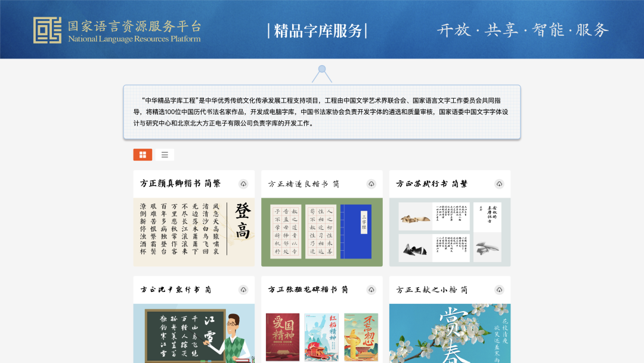This screenshot has width=644, height=363.
Task: Click the download icon for 方正王献之小楷 简
Action: coord(500,289)
